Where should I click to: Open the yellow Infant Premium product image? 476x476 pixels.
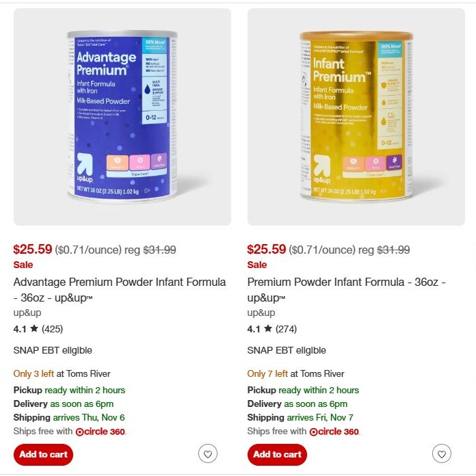click(x=356, y=117)
